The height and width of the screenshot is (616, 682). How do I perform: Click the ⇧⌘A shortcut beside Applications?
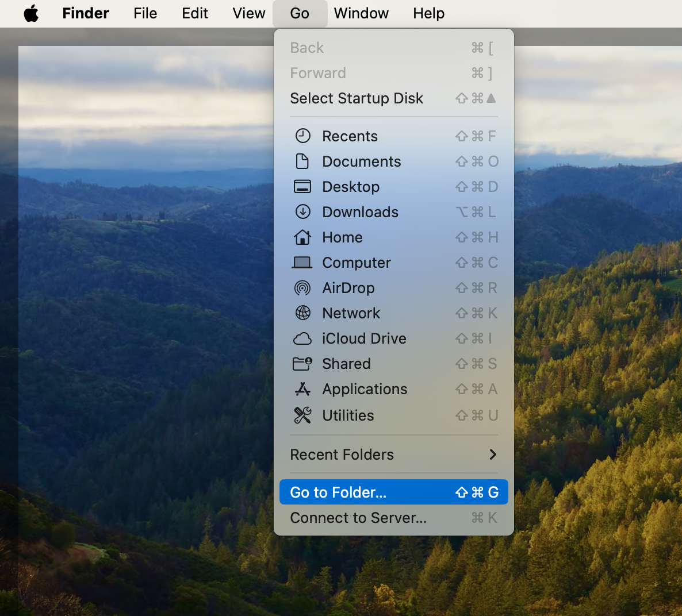[476, 389]
